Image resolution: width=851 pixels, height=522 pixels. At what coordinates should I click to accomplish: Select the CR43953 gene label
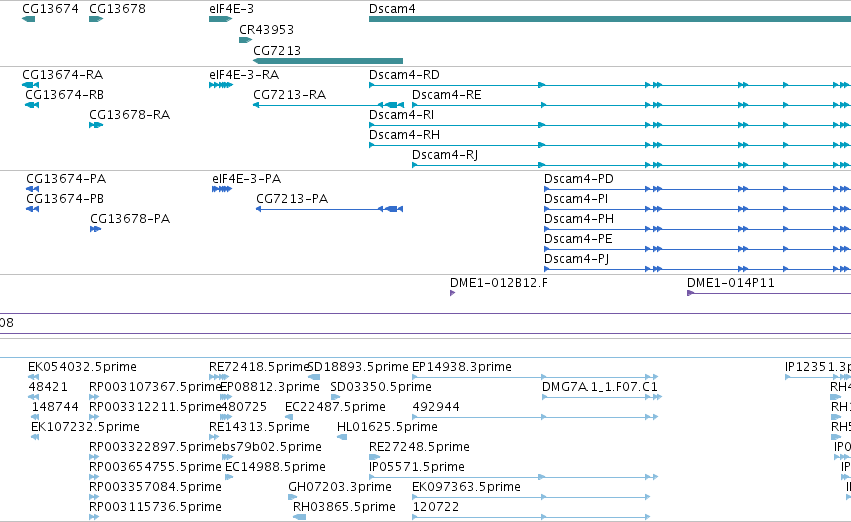[x=266, y=29]
